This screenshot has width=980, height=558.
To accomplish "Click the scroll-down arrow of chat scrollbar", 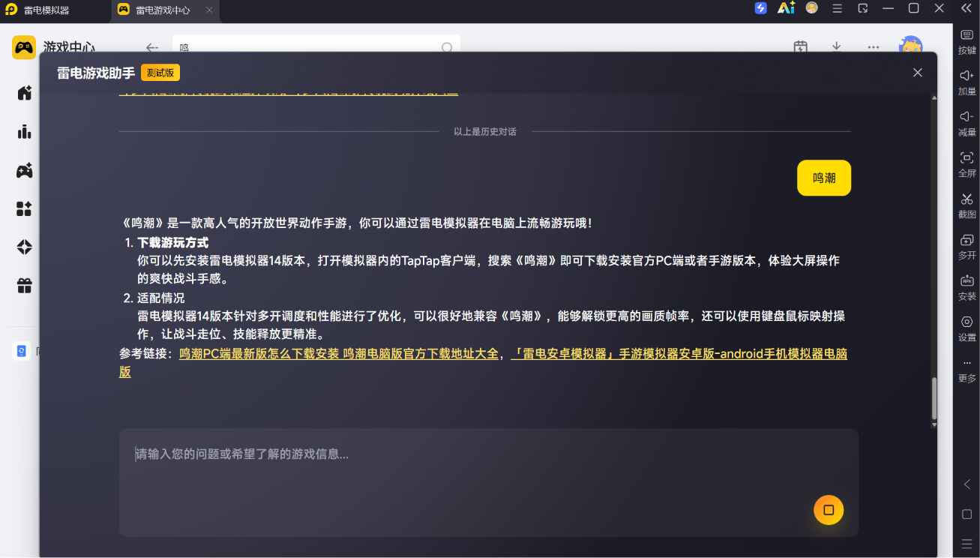I will [x=934, y=424].
